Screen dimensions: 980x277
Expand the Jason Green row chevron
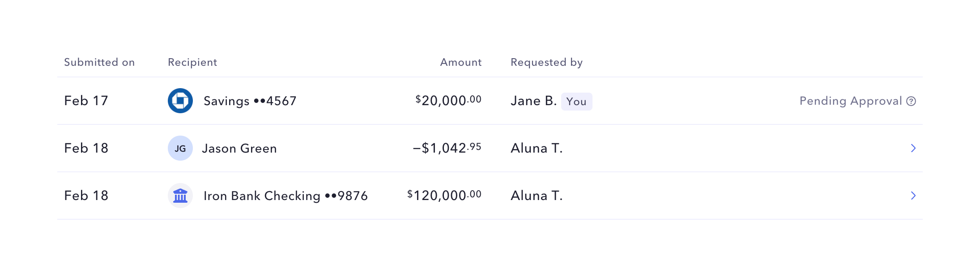913,148
